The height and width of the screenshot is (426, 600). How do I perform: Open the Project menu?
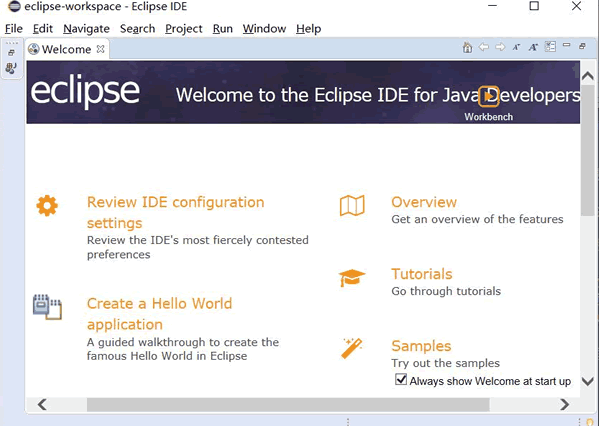click(x=184, y=29)
